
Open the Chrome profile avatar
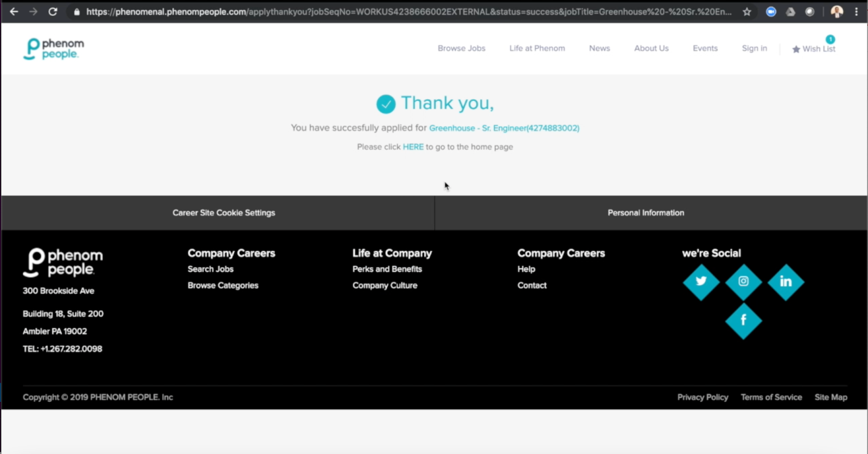pos(837,11)
